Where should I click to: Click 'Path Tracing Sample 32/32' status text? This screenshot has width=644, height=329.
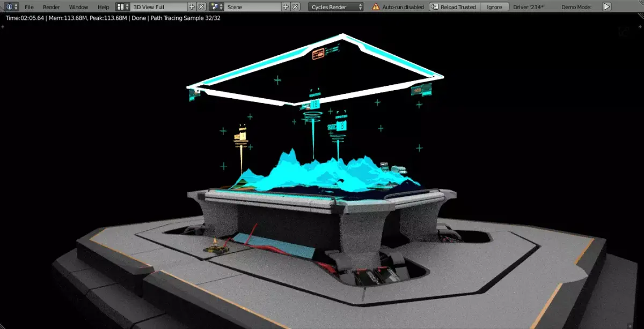point(185,18)
